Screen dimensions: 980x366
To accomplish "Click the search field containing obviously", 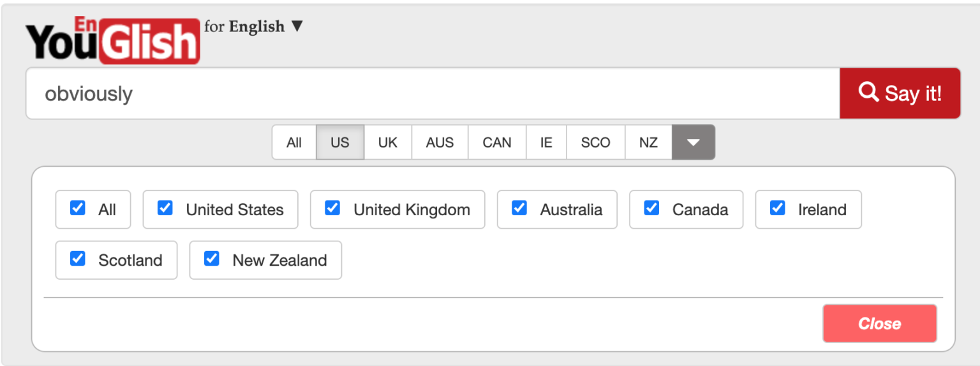I will 432,93.
